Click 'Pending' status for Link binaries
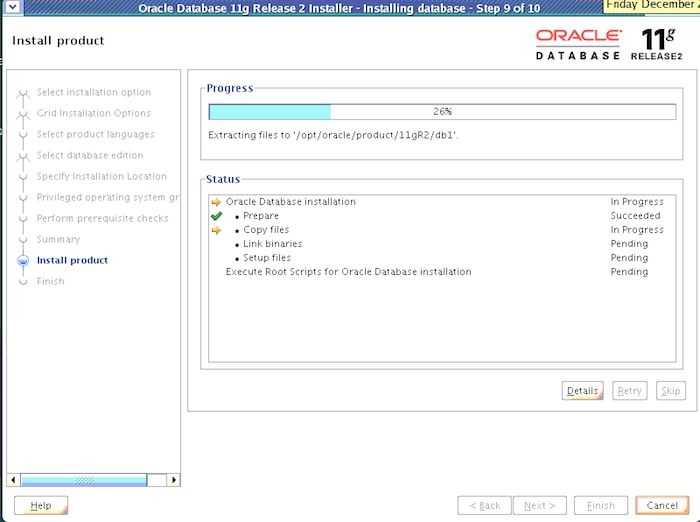Image resolution: width=700 pixels, height=522 pixels. 629,244
